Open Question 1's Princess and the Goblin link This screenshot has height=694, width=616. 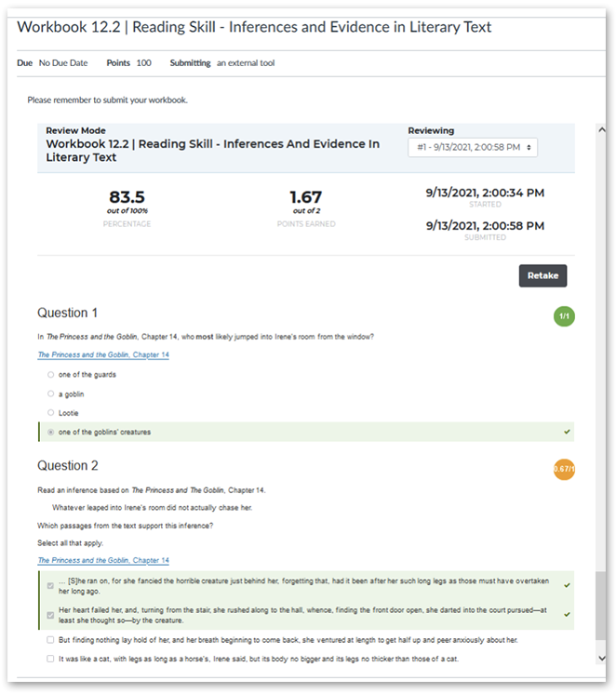103,354
